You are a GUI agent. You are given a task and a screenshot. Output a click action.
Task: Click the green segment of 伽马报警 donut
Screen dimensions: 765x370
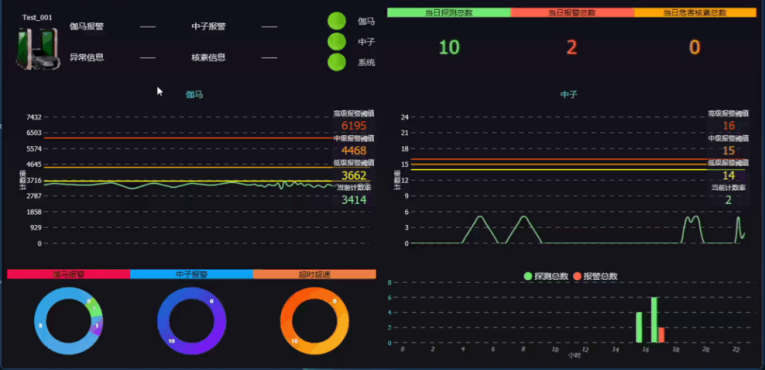pyautogui.click(x=94, y=308)
